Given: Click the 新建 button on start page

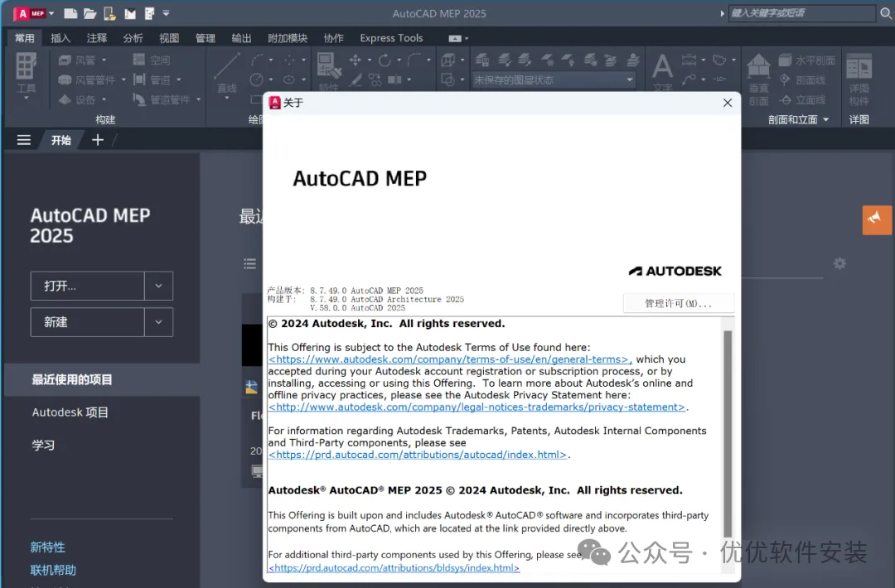Looking at the screenshot, I should (87, 322).
